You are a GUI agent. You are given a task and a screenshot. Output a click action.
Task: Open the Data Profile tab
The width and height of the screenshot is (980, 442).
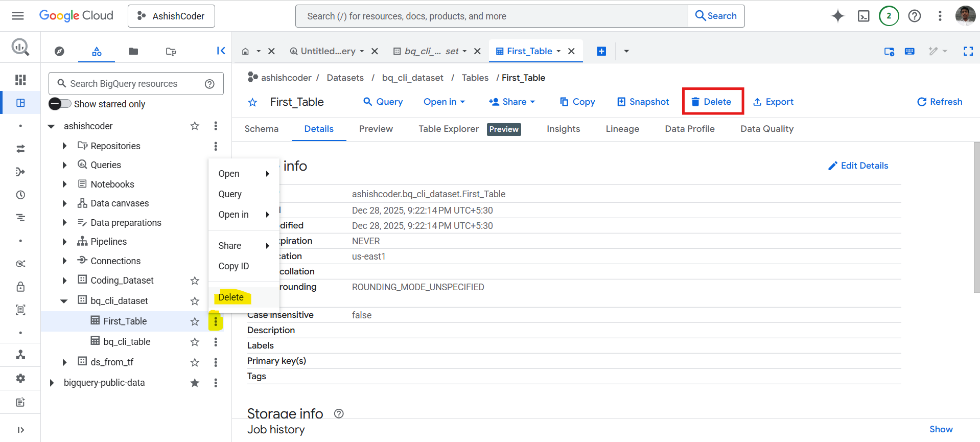[690, 129]
